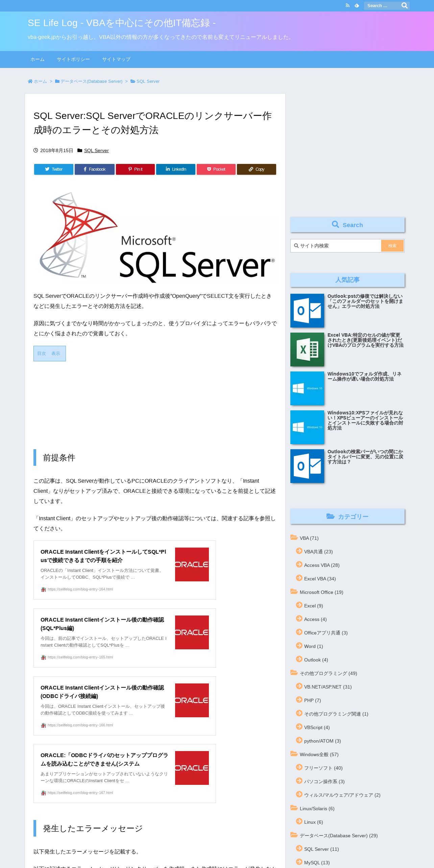Image resolution: width=434 pixels, height=868 pixels.
Task: Open the SE Life Log site title
Action: [x=122, y=23]
